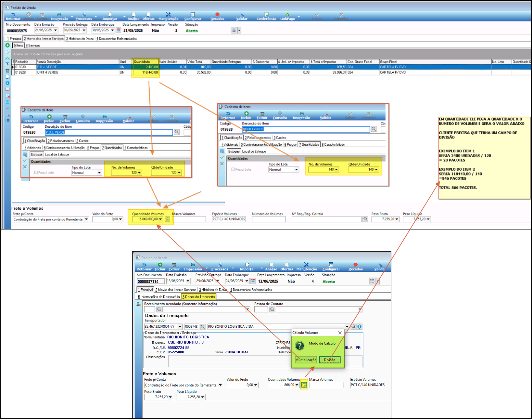The height and width of the screenshot is (419, 532).
Task: Click Multiplicação in Cálculo Volumes dialog
Action: click(x=306, y=360)
